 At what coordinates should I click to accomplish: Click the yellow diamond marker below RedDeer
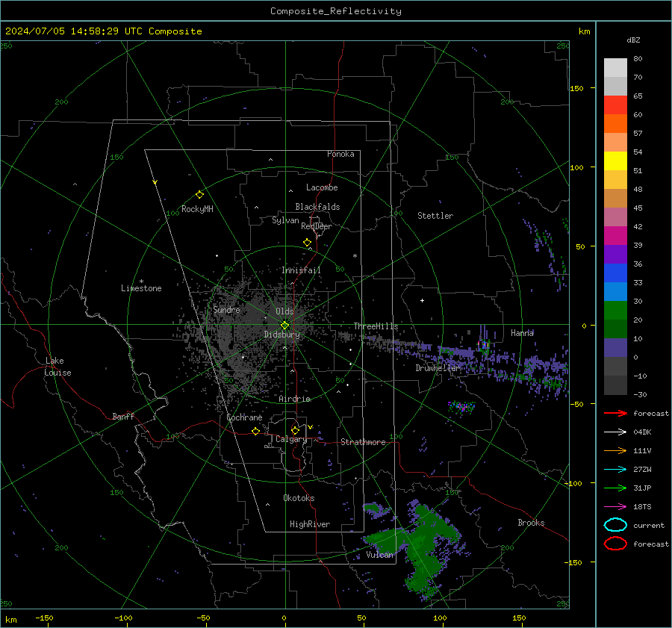pos(308,243)
